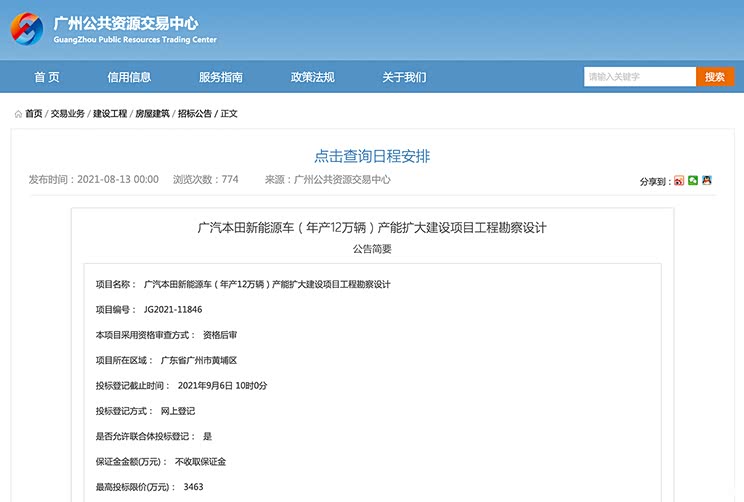Share the page to QQ
744x502 pixels.
[x=706, y=181]
